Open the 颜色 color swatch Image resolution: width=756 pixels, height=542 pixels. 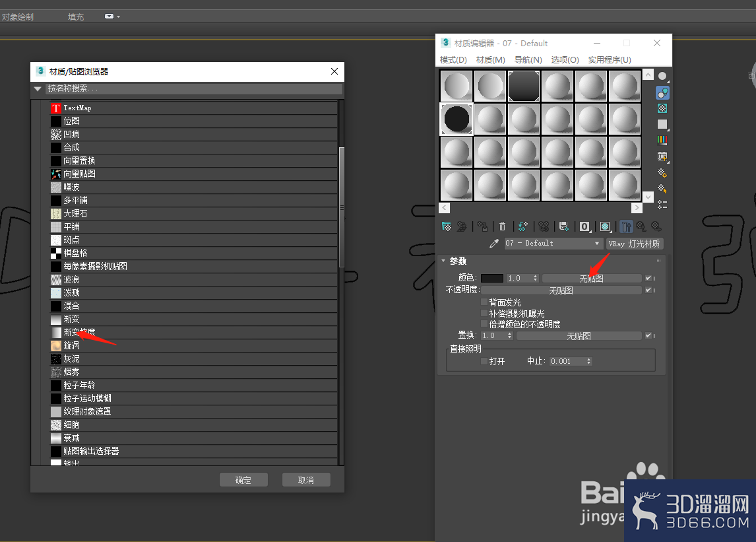[492, 278]
